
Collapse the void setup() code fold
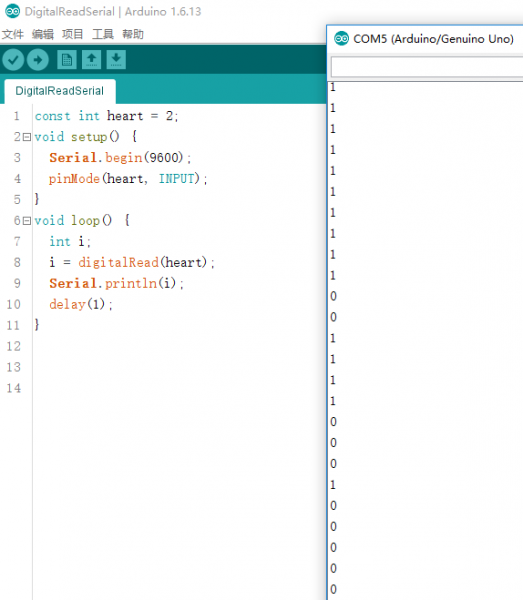coord(27,137)
